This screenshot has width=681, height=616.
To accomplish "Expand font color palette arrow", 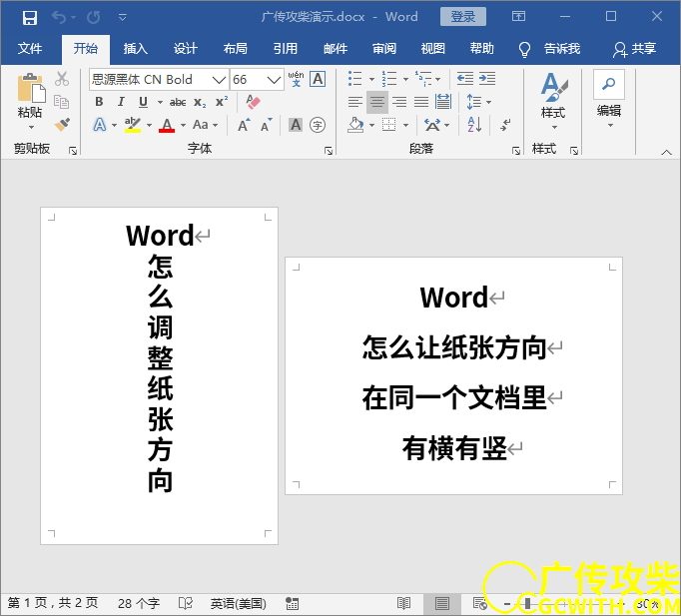I will click(184, 126).
